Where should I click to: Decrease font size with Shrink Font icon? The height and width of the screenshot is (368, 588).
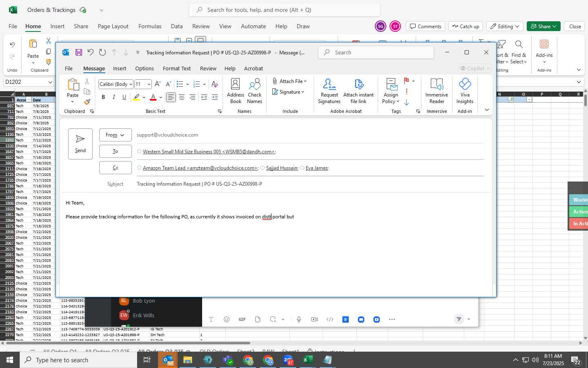tap(168, 84)
